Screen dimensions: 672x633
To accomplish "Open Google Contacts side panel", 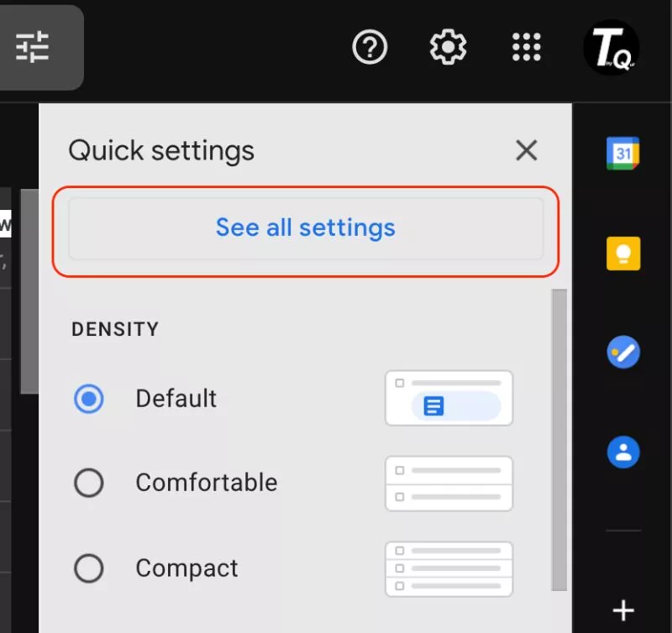I will coord(623,452).
